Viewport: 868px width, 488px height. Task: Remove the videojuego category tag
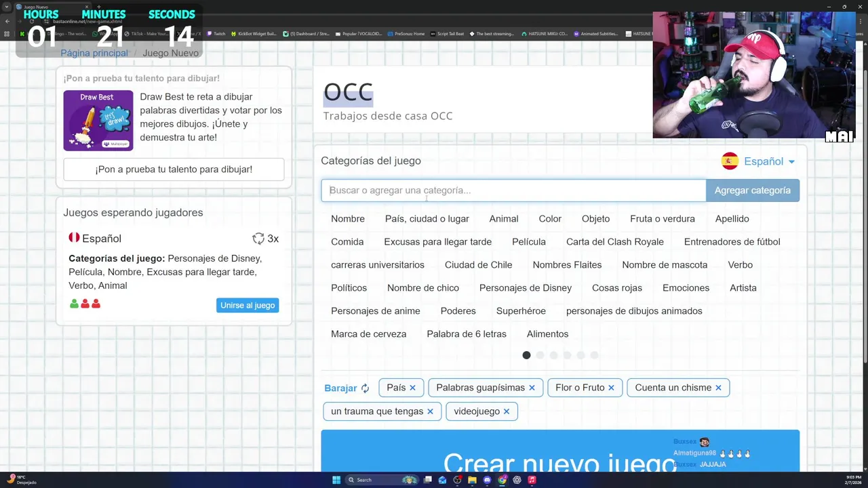click(506, 411)
